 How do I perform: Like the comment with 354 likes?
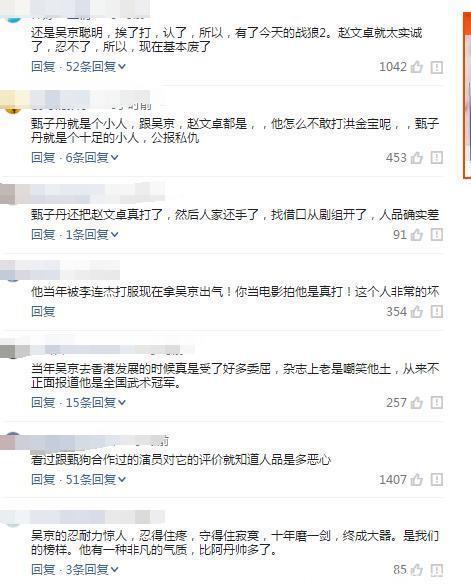(x=416, y=311)
